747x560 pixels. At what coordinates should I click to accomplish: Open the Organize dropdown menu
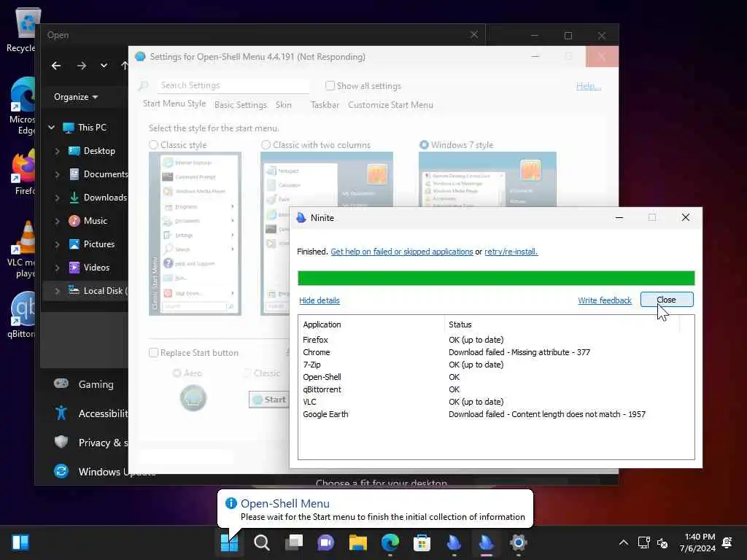coord(76,97)
